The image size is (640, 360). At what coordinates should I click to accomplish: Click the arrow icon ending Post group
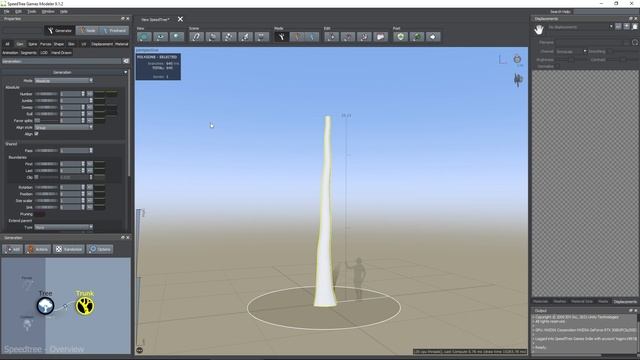tap(433, 37)
